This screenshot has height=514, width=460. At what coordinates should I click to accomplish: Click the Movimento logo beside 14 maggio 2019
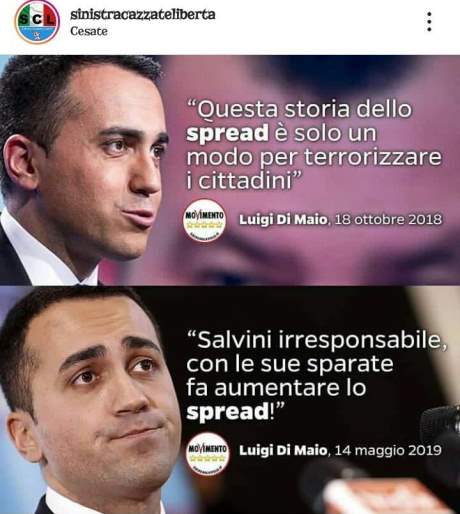(x=207, y=453)
